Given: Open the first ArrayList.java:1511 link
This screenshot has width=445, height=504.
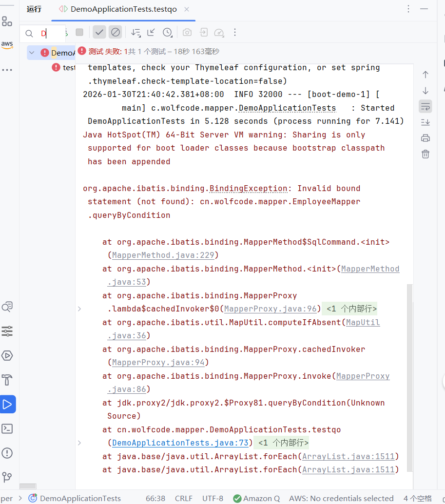Looking at the screenshot, I should click(348, 456).
